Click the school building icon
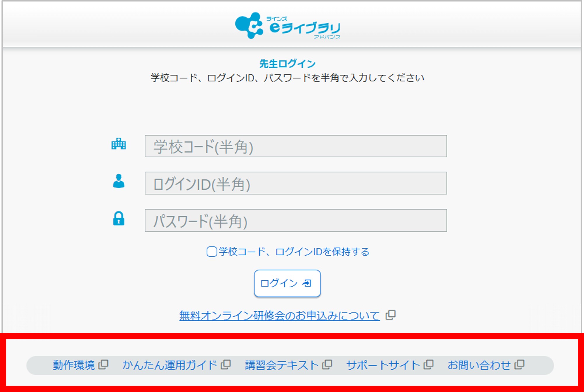The width and height of the screenshot is (584, 392). point(118,144)
